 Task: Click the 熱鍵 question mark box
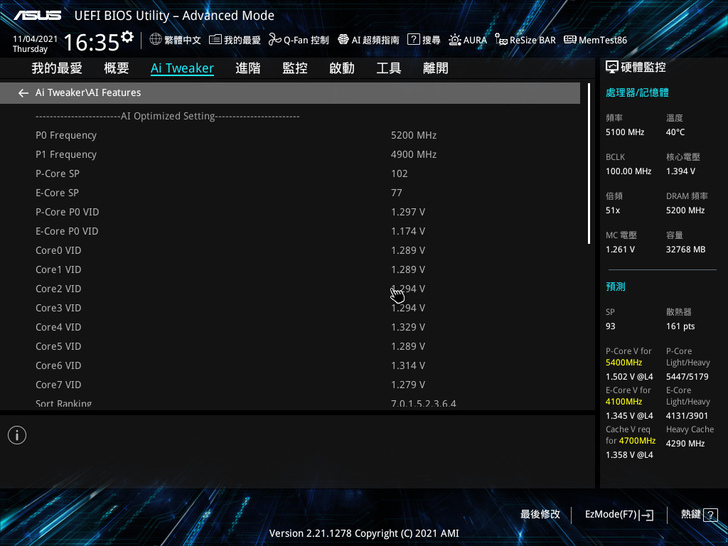point(710,514)
